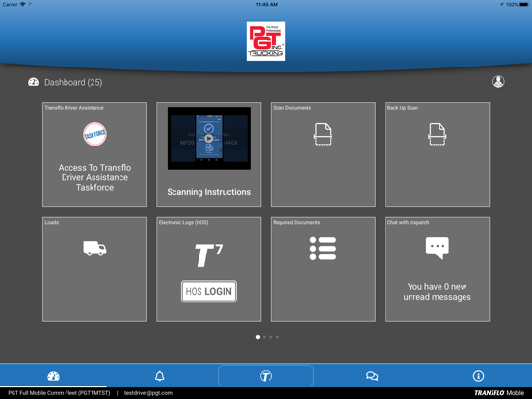The height and width of the screenshot is (399, 532).
Task: Tap the 11:45 AM clock
Action: coord(267,5)
